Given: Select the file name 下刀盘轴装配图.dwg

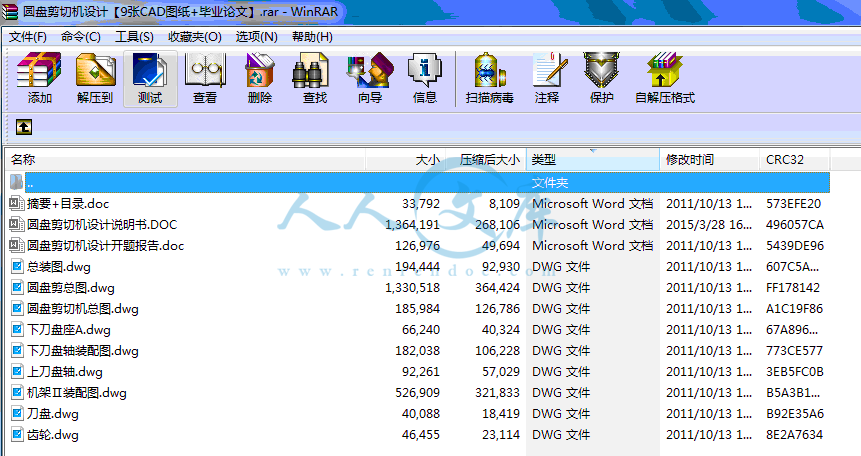Looking at the screenshot, I should pos(83,351).
